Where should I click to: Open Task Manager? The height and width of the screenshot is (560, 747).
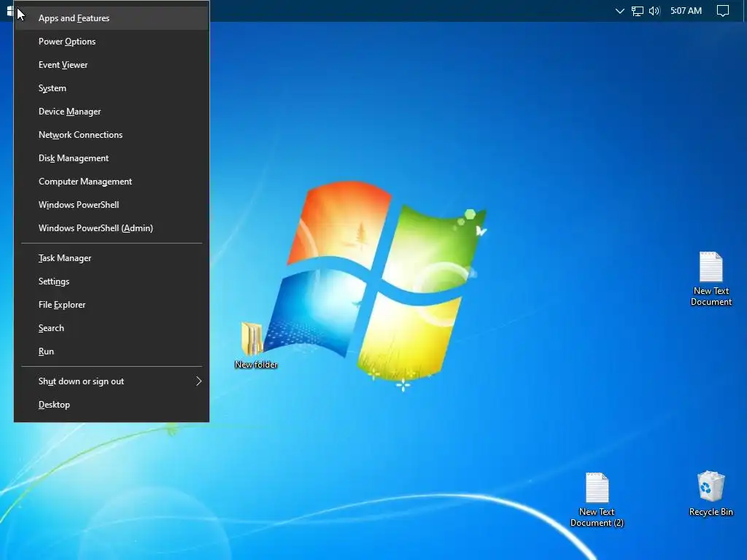coord(112,258)
